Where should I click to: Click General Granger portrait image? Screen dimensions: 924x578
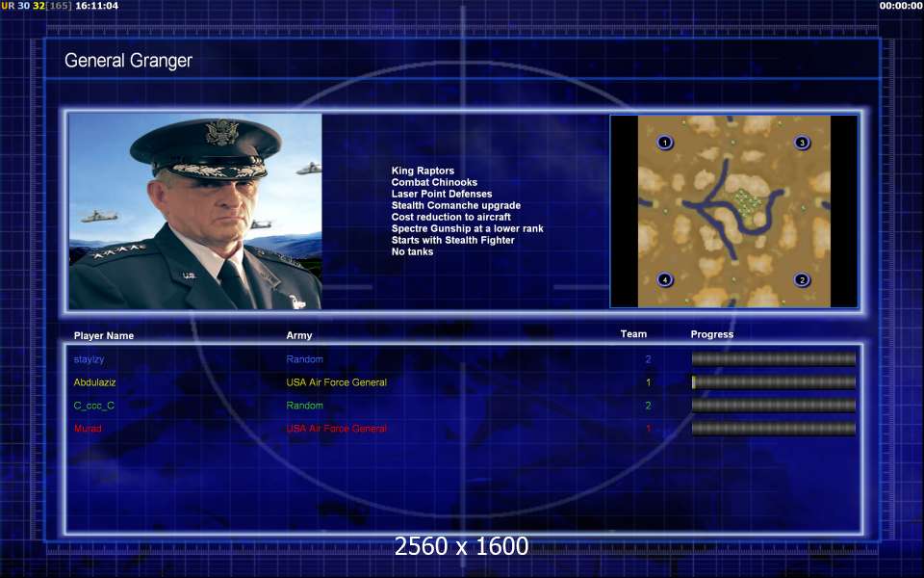click(195, 211)
